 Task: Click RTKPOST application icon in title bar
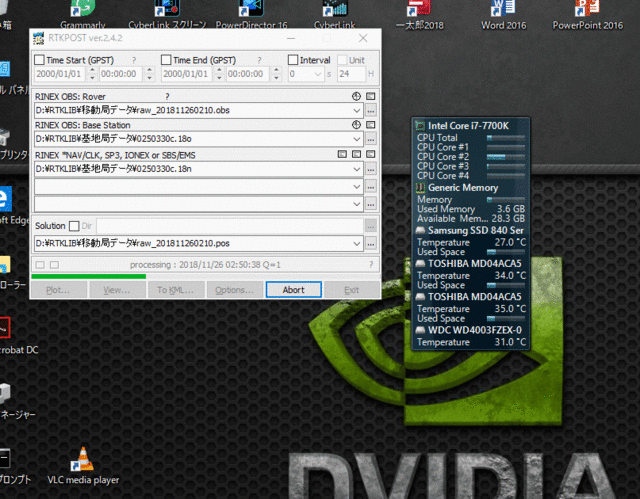click(x=38, y=38)
